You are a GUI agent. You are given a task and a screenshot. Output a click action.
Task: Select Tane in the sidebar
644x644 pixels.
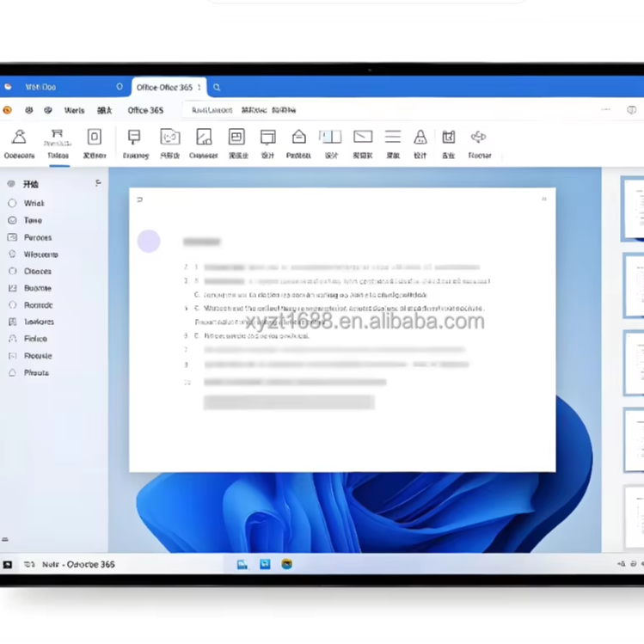tap(33, 221)
